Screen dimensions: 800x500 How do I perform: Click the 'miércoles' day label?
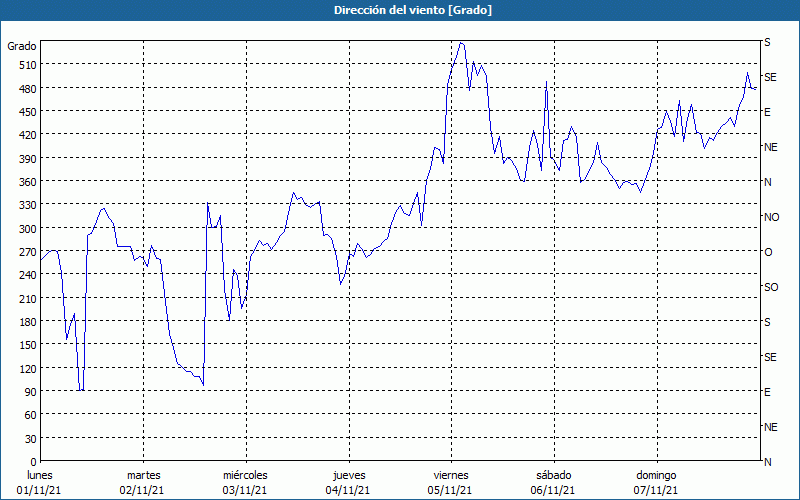click(245, 475)
